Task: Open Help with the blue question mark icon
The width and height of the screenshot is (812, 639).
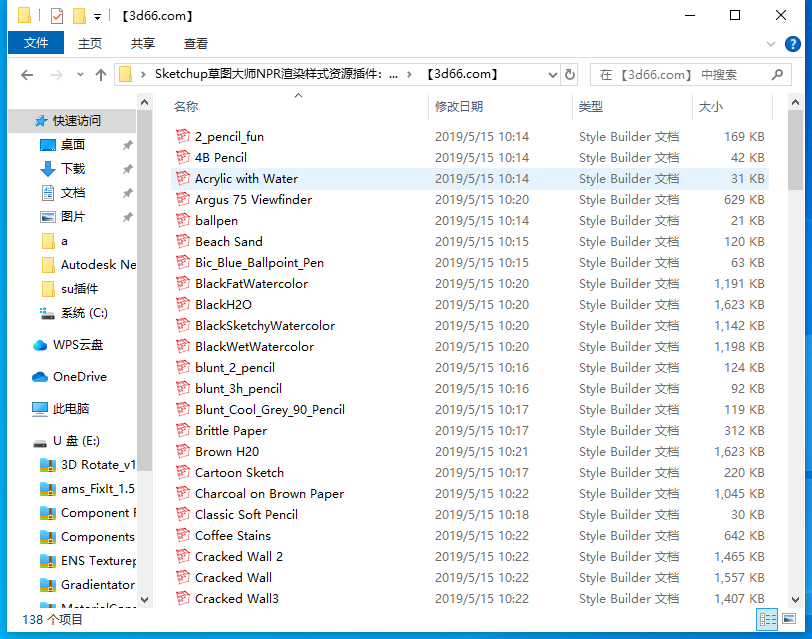Action: [x=792, y=44]
